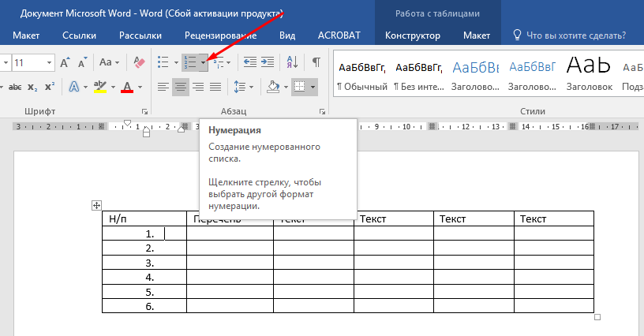The height and width of the screenshot is (336, 644).
Task: Open the Change Case (Aa) menu
Action: 109,62
